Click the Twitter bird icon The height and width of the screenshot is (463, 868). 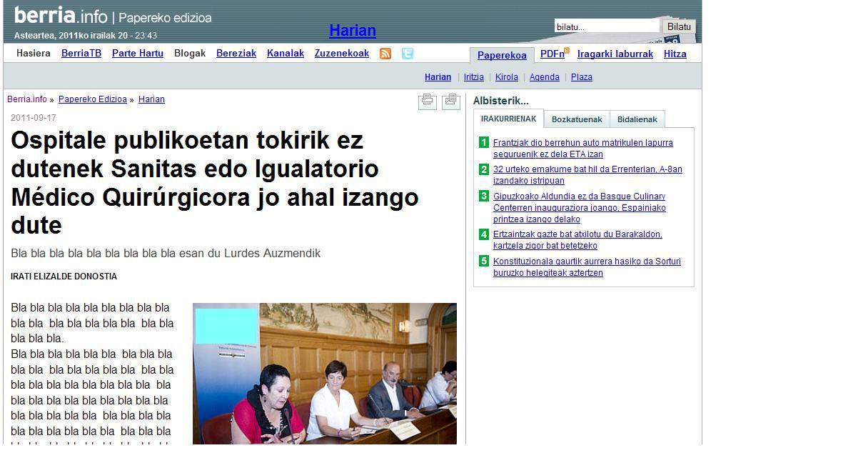pyautogui.click(x=407, y=54)
